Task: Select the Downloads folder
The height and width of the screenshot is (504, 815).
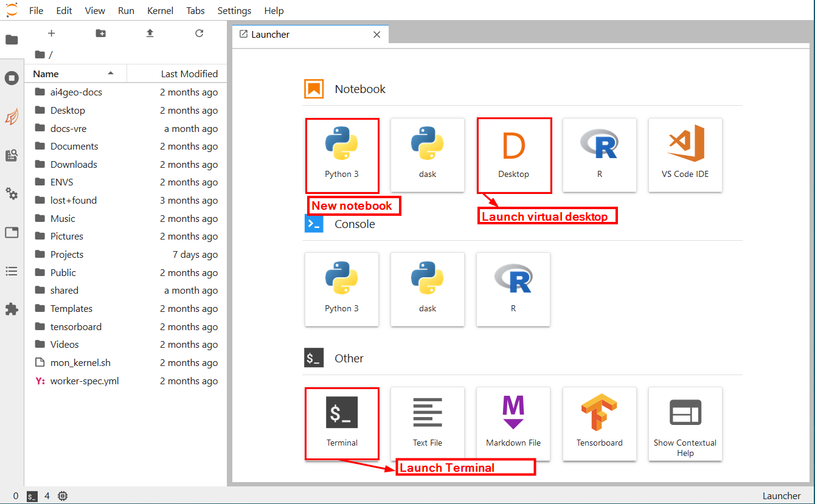Action: tap(126, 164)
